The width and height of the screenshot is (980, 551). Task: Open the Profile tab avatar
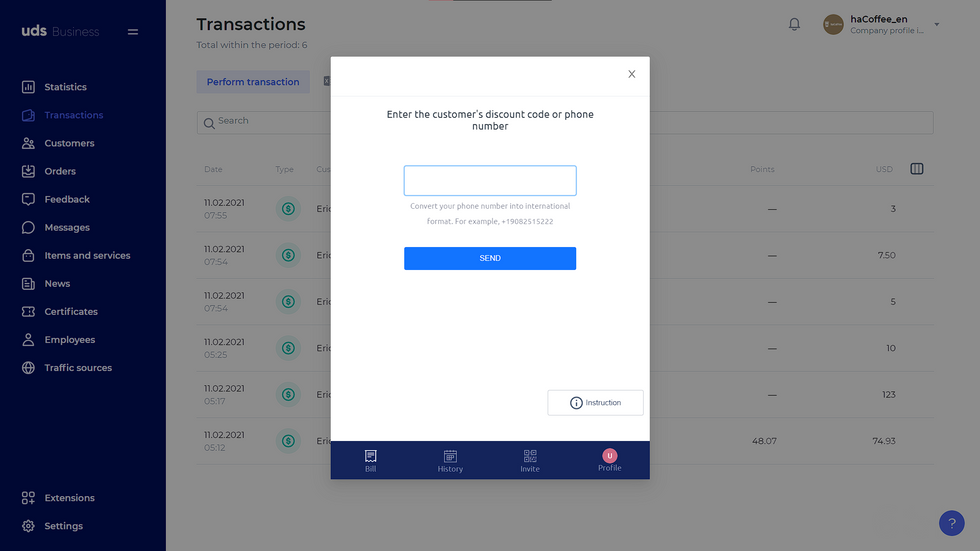click(609, 456)
